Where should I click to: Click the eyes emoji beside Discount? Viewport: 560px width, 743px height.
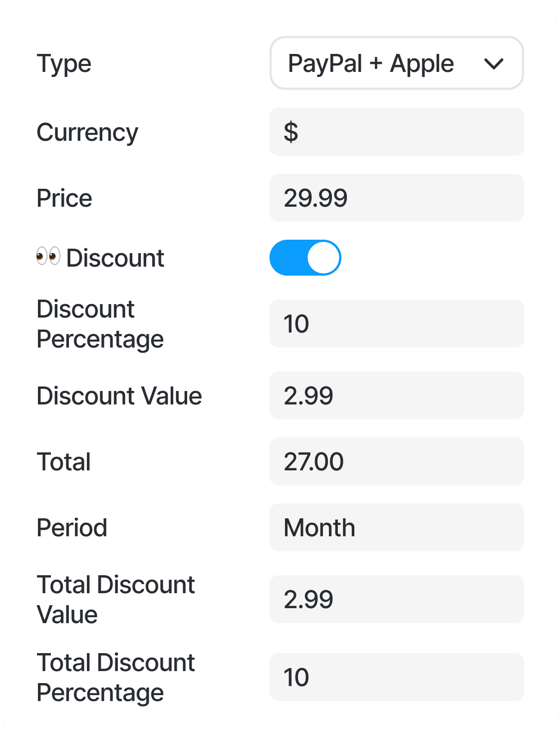pos(48,257)
